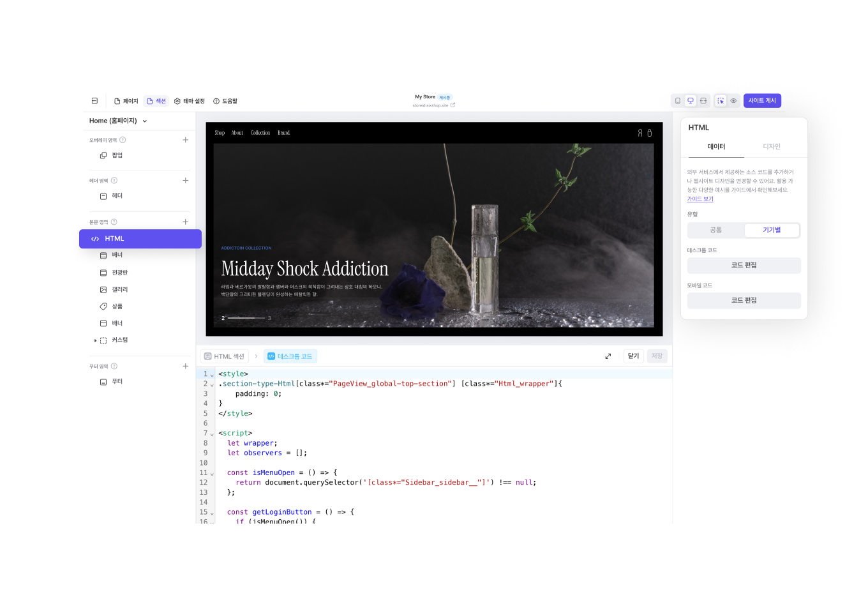Screen dimensions: 868x613
Task: Collapse the style block at line 1
Action: (212, 375)
